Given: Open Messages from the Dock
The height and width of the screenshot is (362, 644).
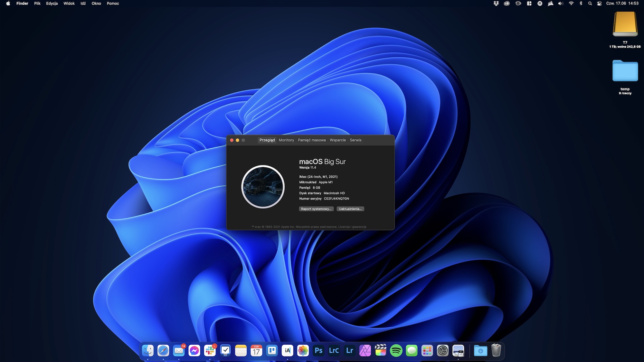Looking at the screenshot, I should click(412, 350).
